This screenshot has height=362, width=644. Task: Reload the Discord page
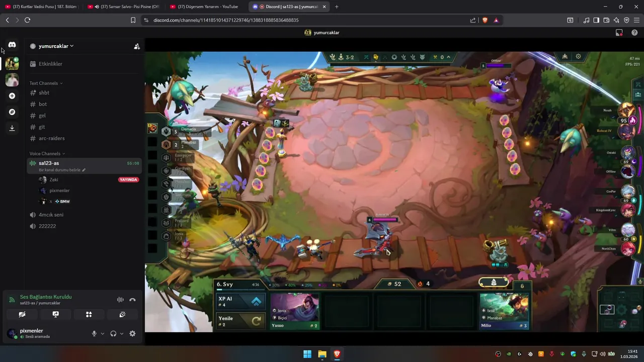click(27, 20)
